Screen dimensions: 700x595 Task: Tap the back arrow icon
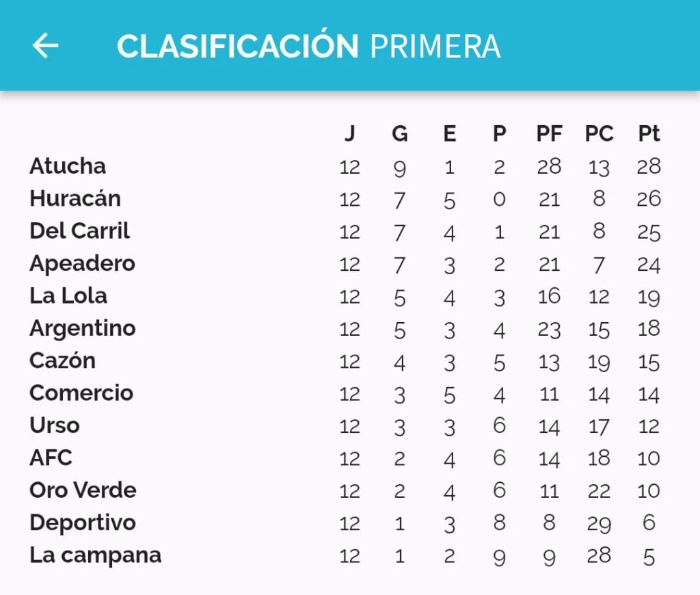tap(45, 46)
